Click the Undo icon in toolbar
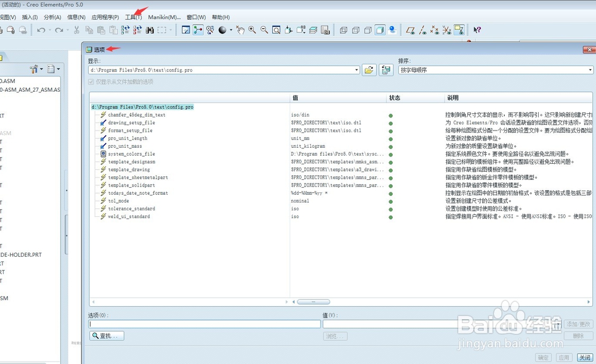 (41, 30)
